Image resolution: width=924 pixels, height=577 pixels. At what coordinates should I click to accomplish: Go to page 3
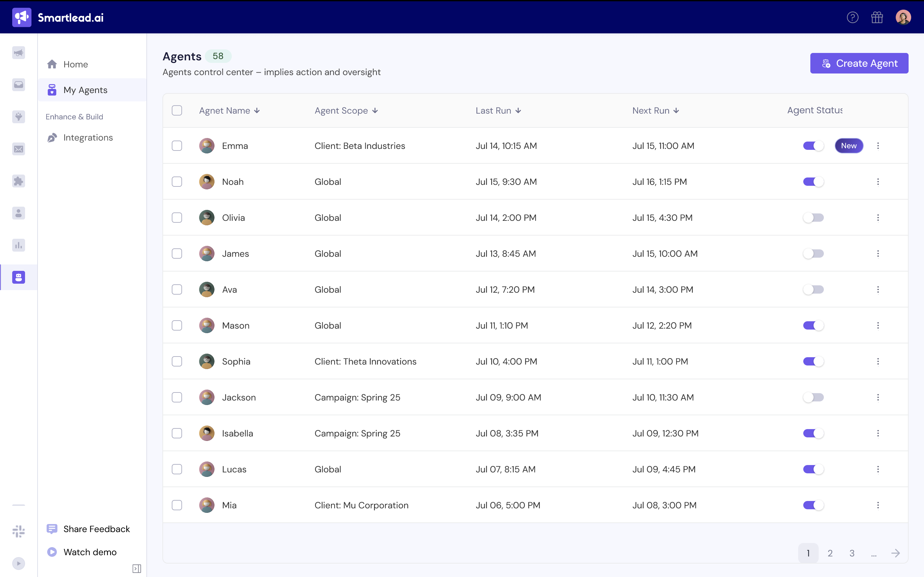[852, 553]
